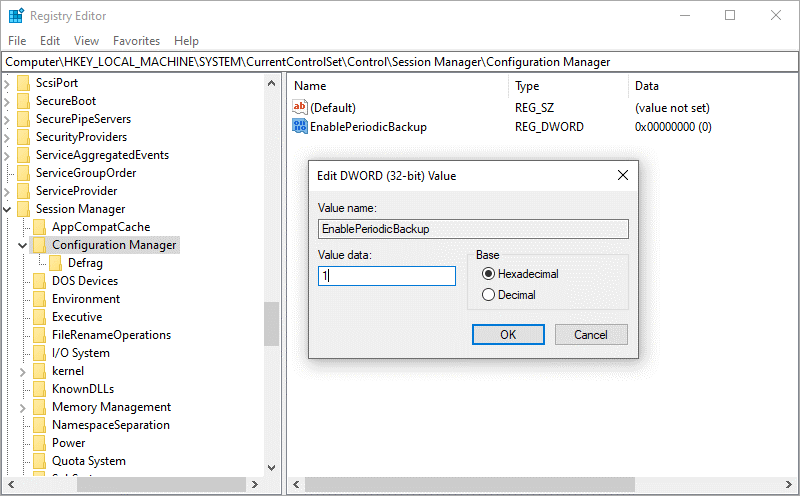Close the Edit DWORD dialog with X
This screenshot has width=800, height=496.
pos(623,176)
